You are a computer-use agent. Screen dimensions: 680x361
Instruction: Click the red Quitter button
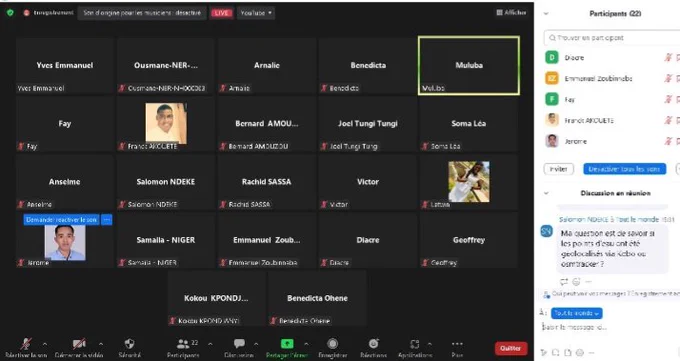(x=511, y=348)
